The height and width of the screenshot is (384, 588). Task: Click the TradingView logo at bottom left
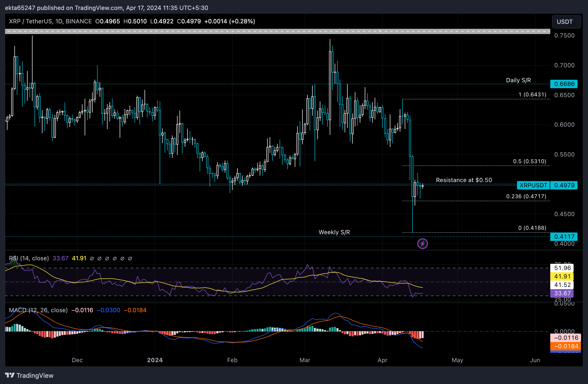pos(29,375)
